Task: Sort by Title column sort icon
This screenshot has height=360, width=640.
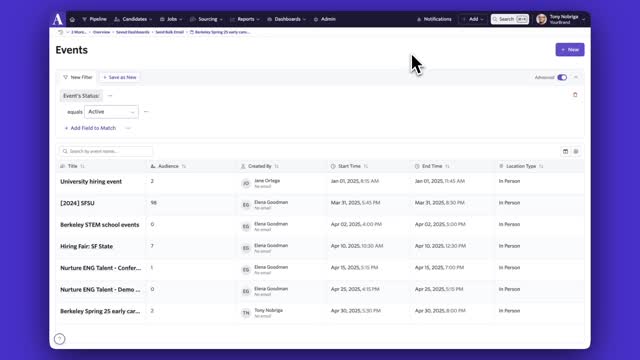Action: (82, 166)
